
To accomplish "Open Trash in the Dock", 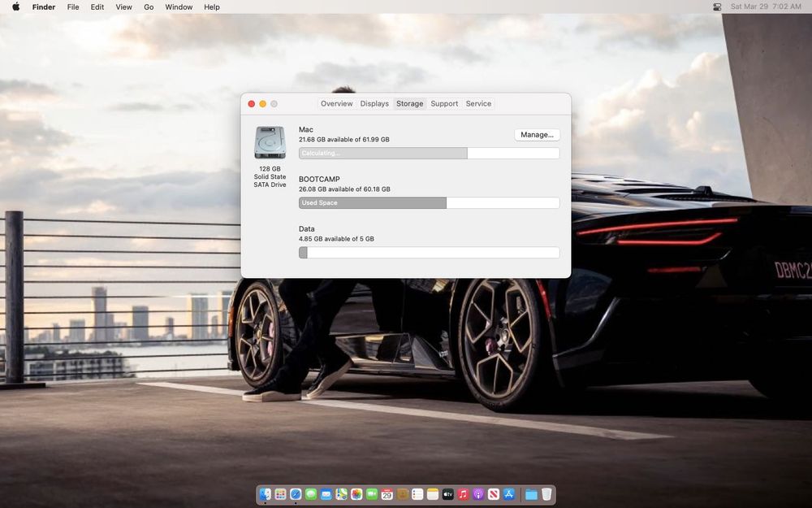I will pos(546,494).
